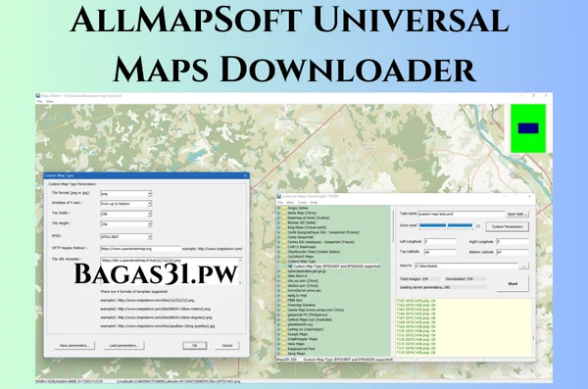Click the Save to path field

[466, 266]
